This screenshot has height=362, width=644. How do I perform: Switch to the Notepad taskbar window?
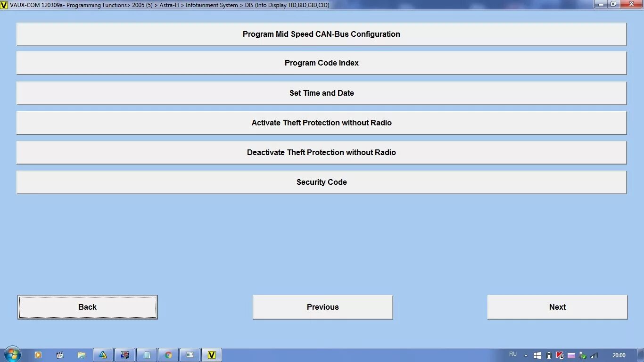[147, 355]
